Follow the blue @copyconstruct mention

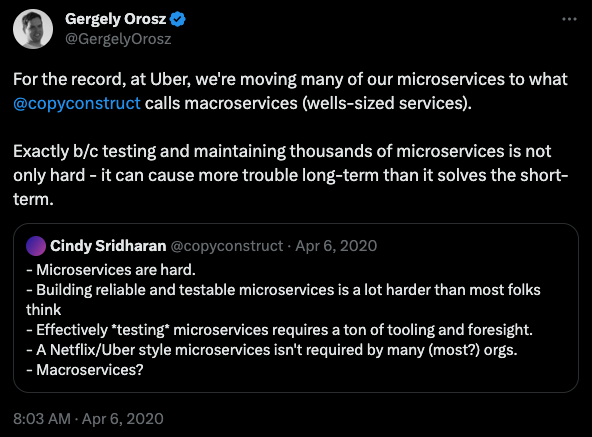click(77, 103)
